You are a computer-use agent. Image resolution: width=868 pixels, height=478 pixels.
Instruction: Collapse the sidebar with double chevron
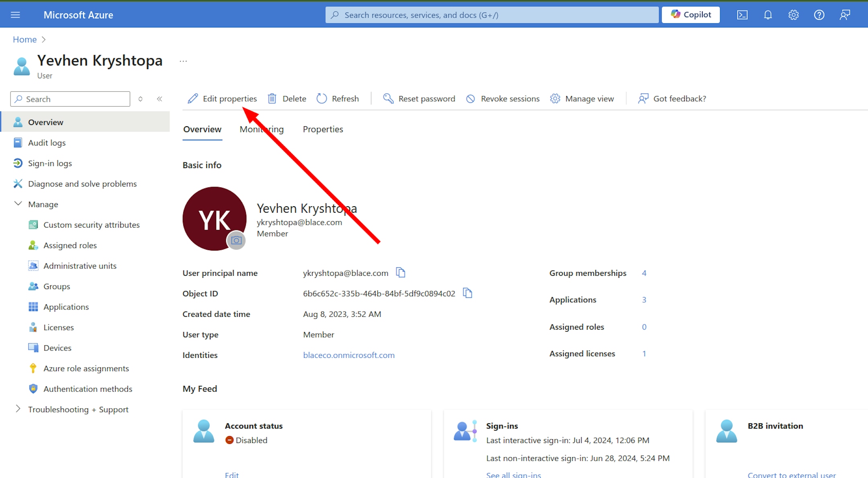pyautogui.click(x=160, y=99)
